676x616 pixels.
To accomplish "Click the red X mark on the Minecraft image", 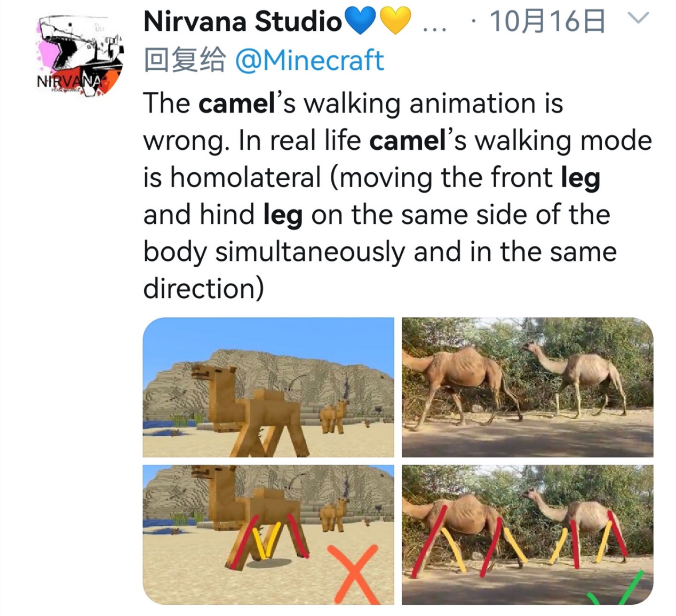I will coord(353,573).
